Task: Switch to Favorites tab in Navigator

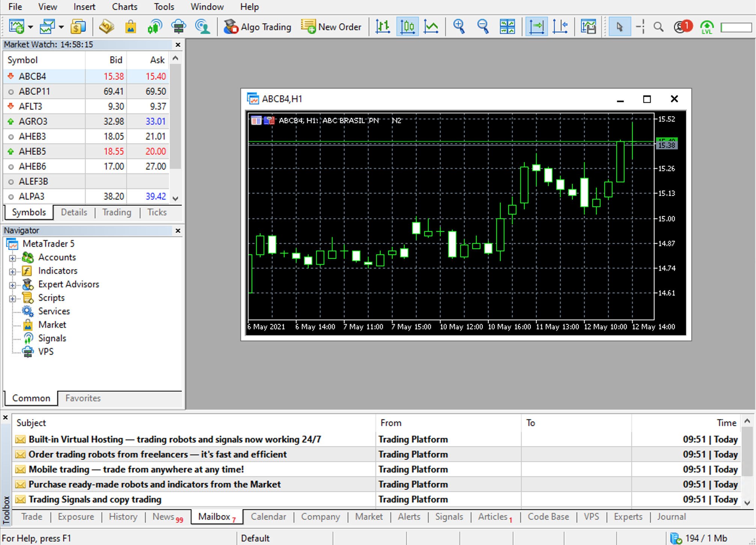Action: [83, 398]
